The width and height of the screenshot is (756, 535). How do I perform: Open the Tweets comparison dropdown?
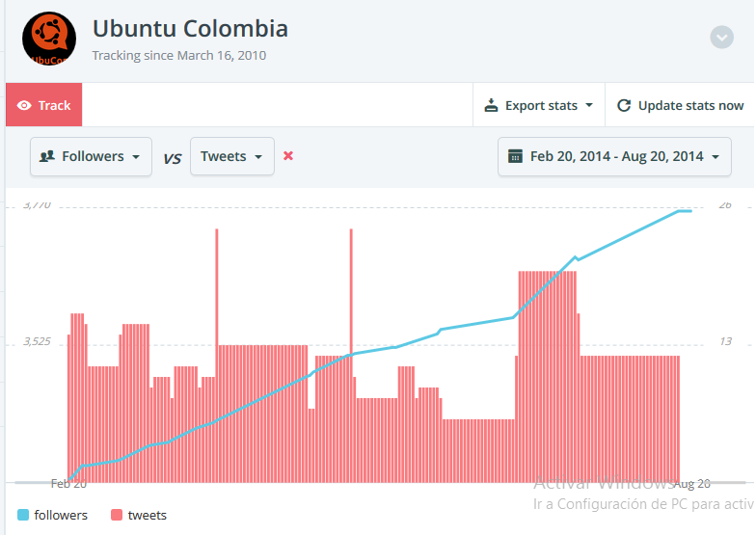click(231, 156)
